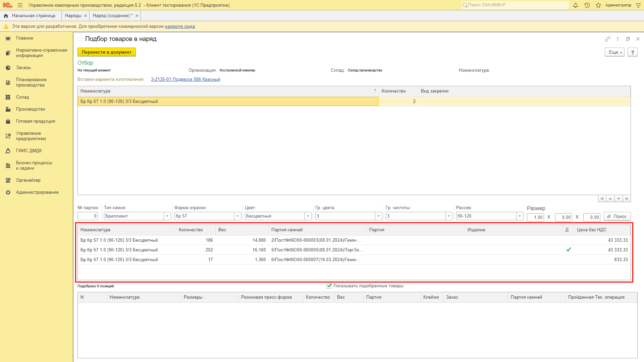Open Бизнес-процессы и задачи section
Viewport: 644px width, 362px height.
tap(34, 166)
